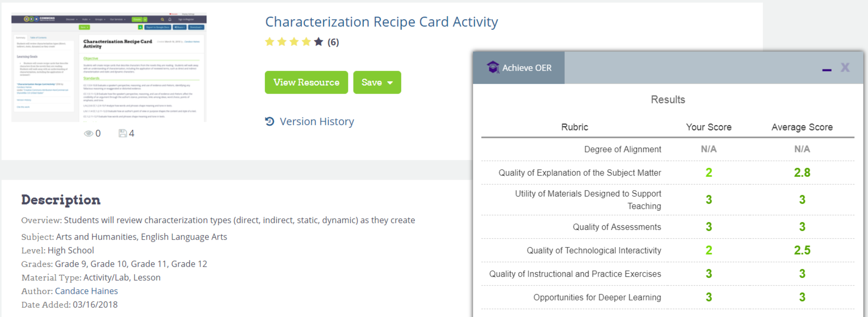Select the Degree of Alignment rubric row
Image resolution: width=868 pixels, height=317 pixels.
[622, 149]
